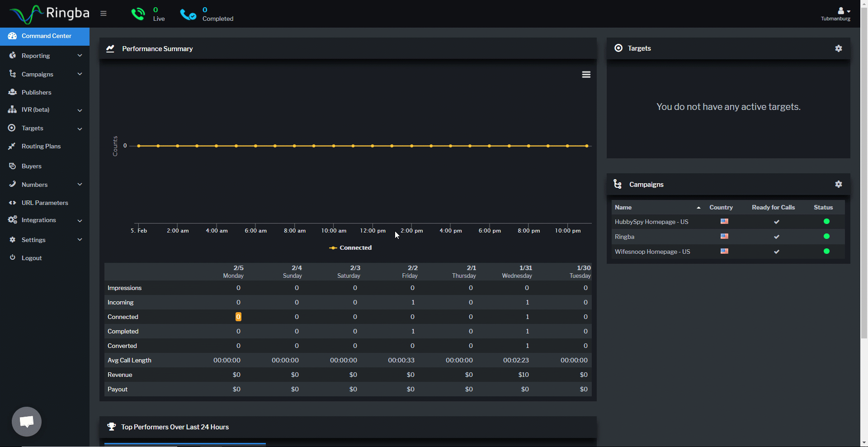
Task: Expand the Integrations chevron
Action: click(x=80, y=221)
